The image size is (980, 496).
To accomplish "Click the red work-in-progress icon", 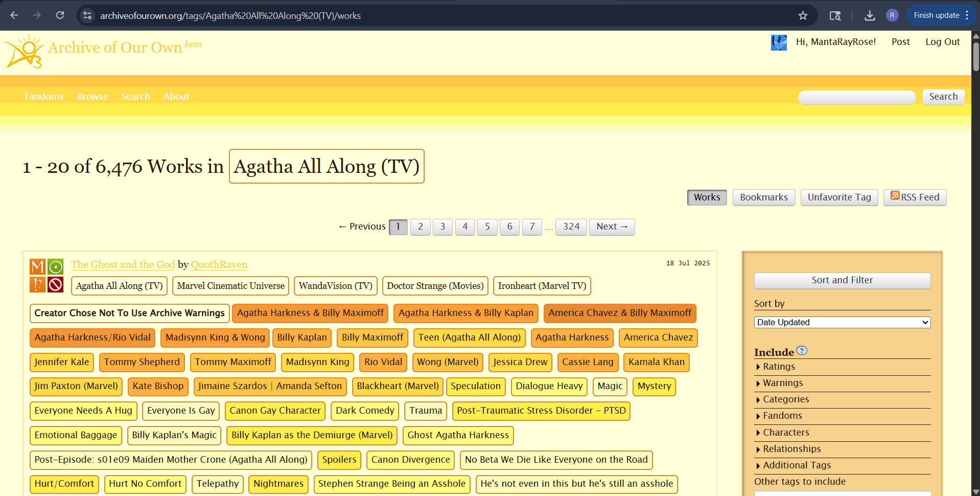I will click(56, 284).
